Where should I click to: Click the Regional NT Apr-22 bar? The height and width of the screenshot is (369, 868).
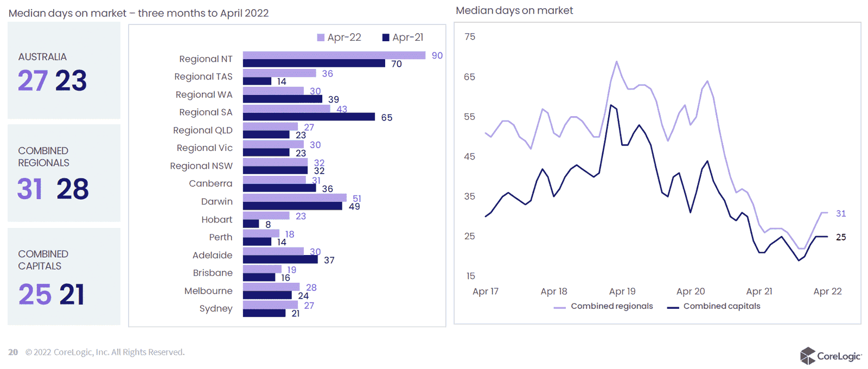click(x=334, y=55)
